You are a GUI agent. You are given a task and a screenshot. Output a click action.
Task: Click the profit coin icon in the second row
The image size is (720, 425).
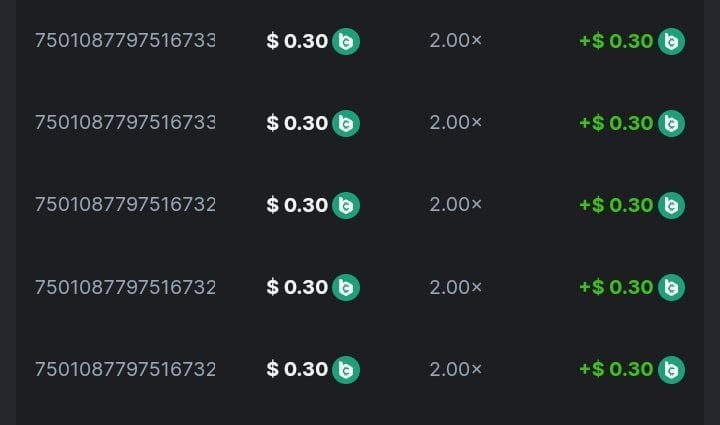click(671, 123)
